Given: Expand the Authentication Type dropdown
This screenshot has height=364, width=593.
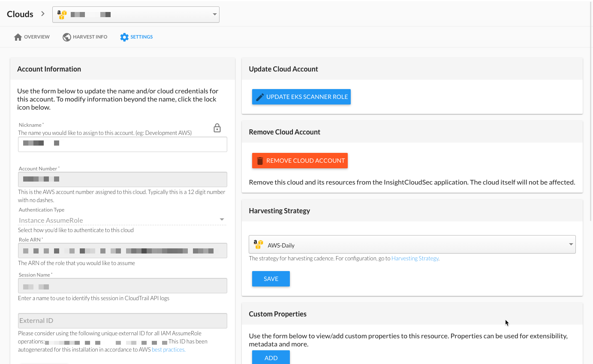Looking at the screenshot, I should [122, 220].
